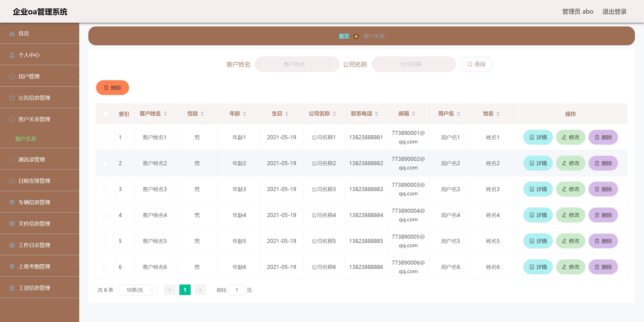644x322 pixels.
Task: Sort by 公司名称 column arrows
Action: pyautogui.click(x=334, y=114)
